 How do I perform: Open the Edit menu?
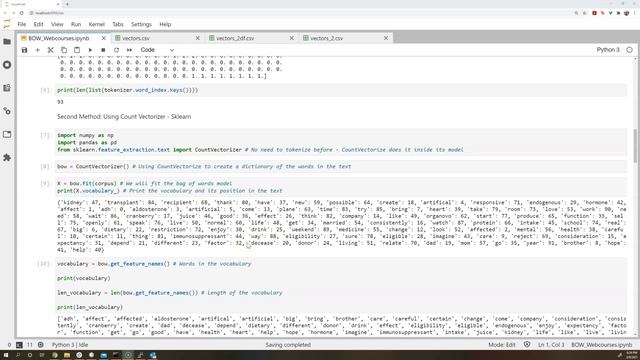click(x=38, y=24)
